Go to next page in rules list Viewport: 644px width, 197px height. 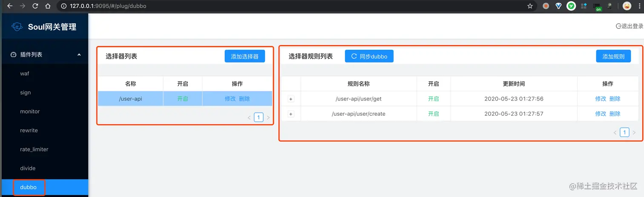tap(634, 132)
